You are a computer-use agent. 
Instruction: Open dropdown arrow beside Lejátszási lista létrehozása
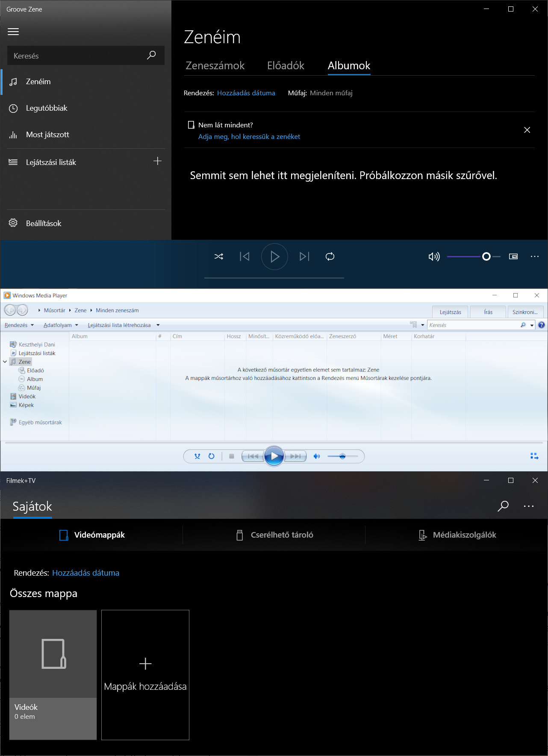(x=158, y=325)
